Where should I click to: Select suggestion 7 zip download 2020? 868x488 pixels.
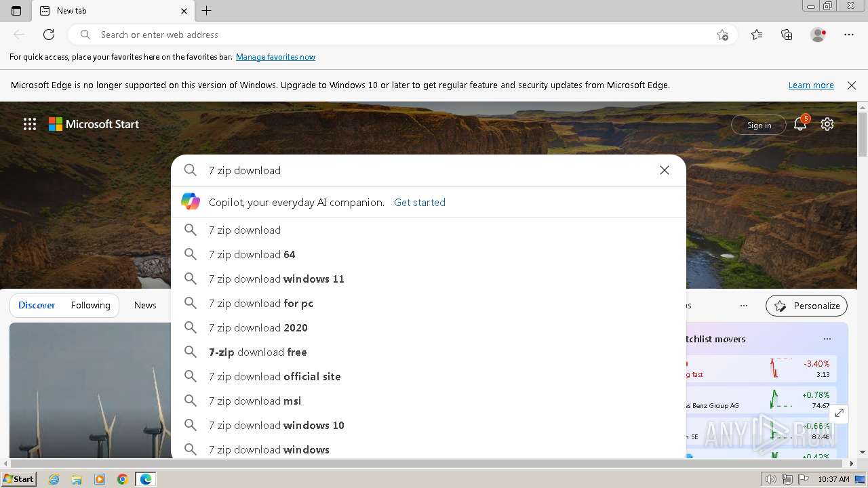click(x=429, y=327)
